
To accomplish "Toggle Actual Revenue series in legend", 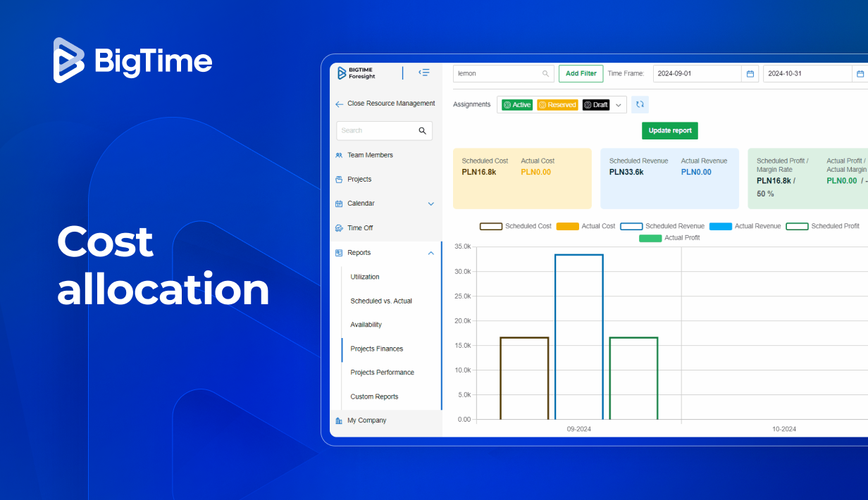I will (x=745, y=226).
